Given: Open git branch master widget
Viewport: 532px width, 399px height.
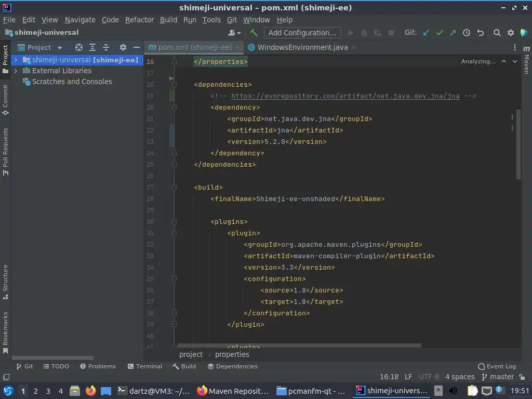Looking at the screenshot, I should click(498, 377).
